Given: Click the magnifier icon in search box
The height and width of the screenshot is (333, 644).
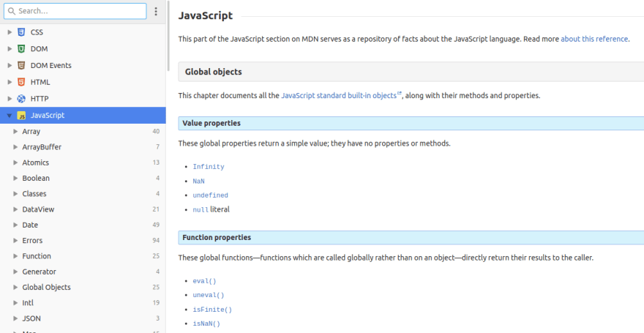Looking at the screenshot, I should pyautogui.click(x=12, y=11).
